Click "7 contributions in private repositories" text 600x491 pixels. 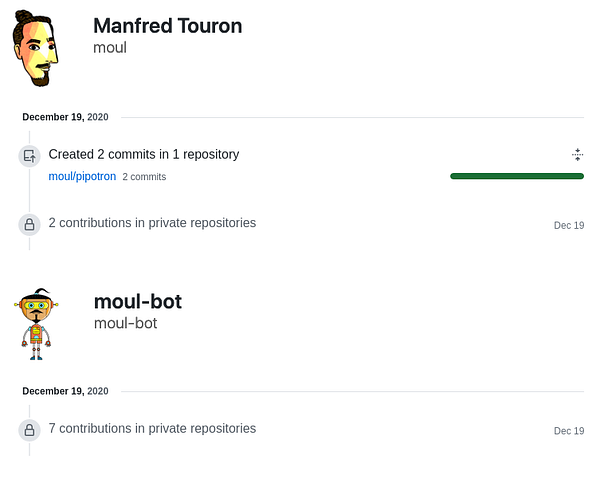152,428
